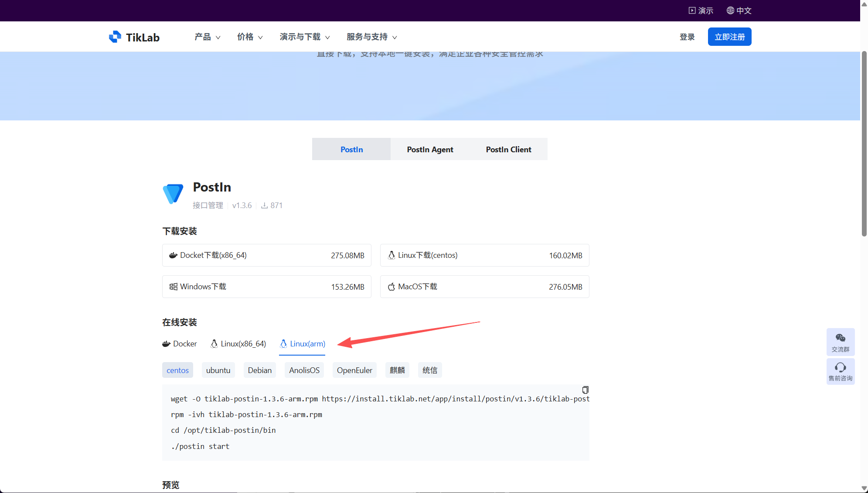Image resolution: width=868 pixels, height=493 pixels.
Task: Click the download count icon 871
Action: point(264,205)
